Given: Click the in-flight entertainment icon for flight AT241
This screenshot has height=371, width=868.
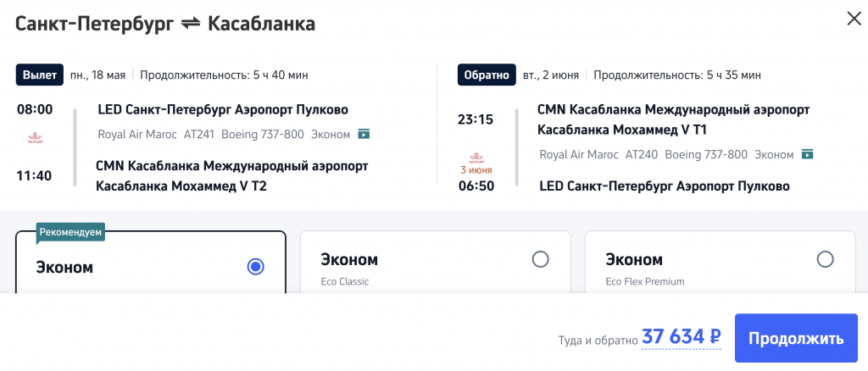Looking at the screenshot, I should tap(364, 134).
